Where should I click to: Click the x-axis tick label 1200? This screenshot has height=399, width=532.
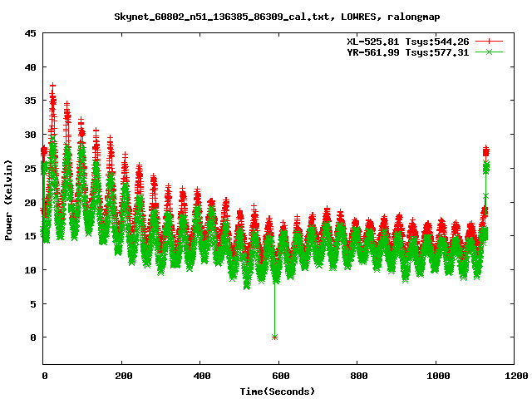tap(516, 376)
